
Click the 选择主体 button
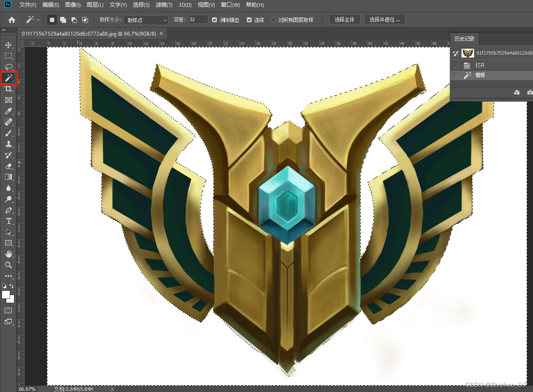click(345, 19)
